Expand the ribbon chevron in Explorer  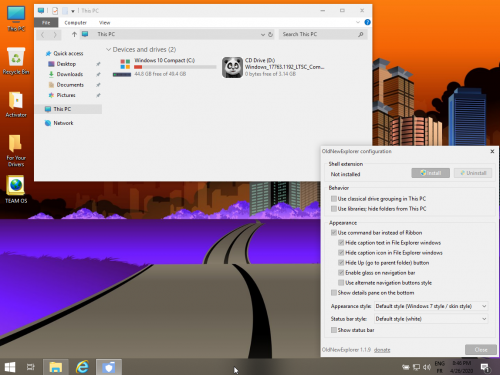pos(358,22)
